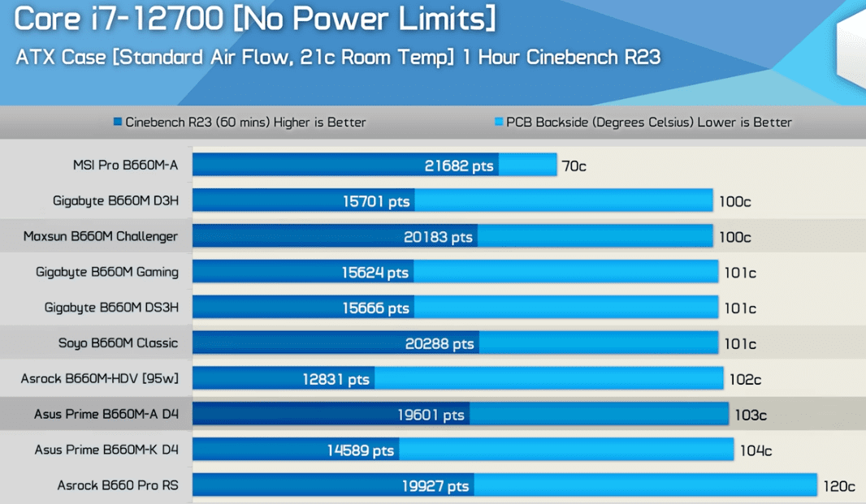Click the '12831 pts' score value
The image size is (866, 504).
pos(336,379)
